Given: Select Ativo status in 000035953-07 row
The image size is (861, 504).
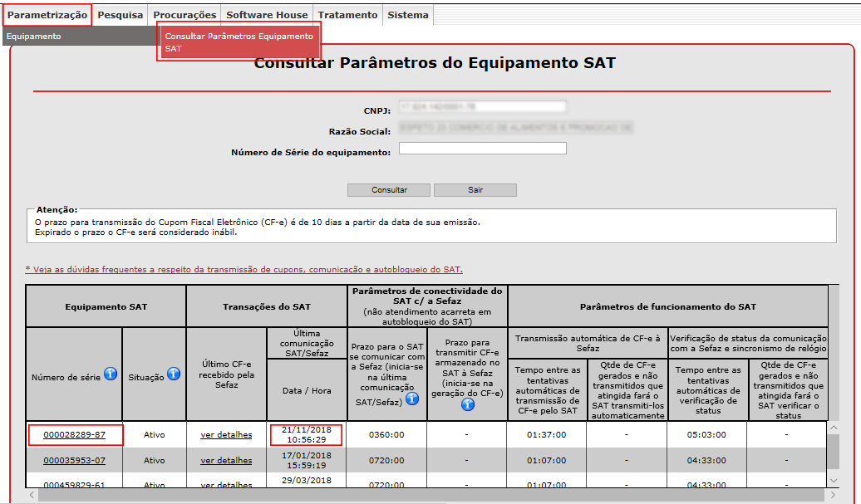Looking at the screenshot, I should [x=155, y=460].
